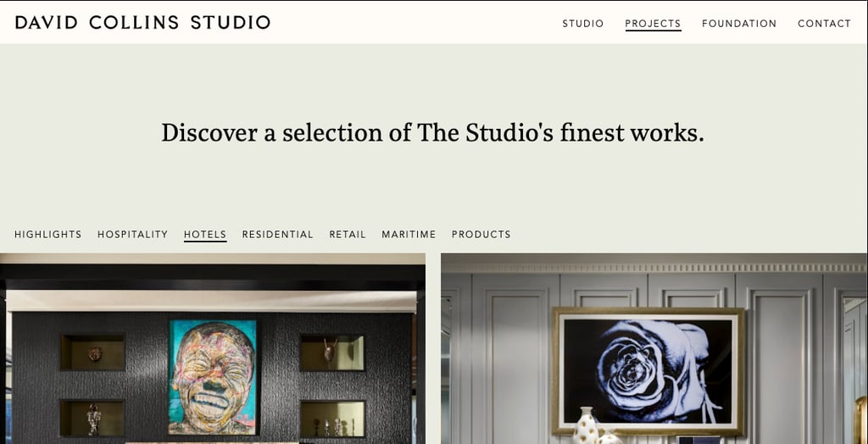Click the David Collins Studio logo

point(142,22)
